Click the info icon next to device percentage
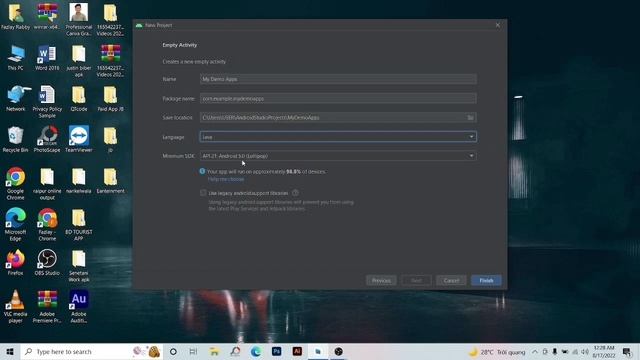Image resolution: width=640 pixels, height=360 pixels. coord(202,171)
